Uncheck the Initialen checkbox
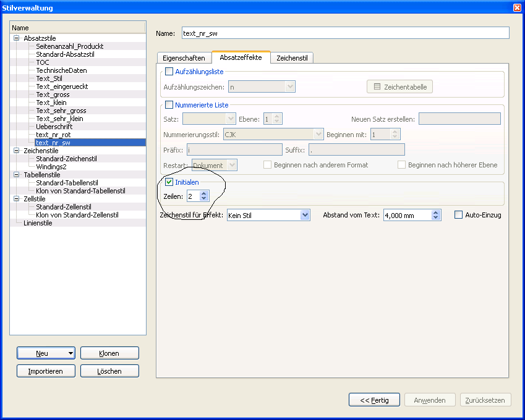 click(x=169, y=183)
